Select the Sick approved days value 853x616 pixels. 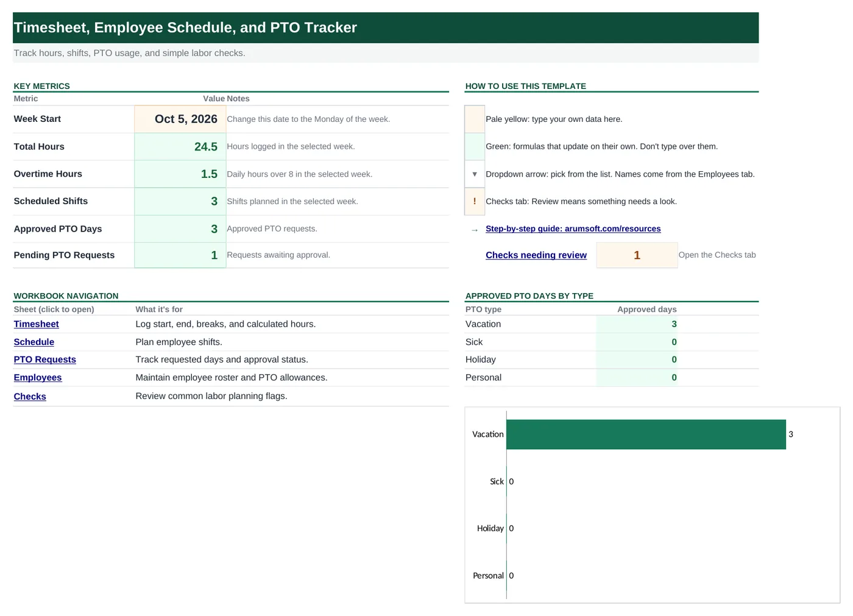coord(637,342)
